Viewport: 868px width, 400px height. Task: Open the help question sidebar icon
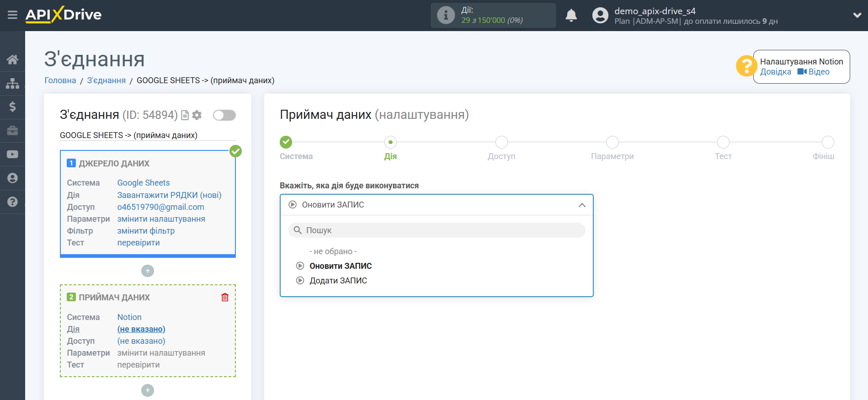[12, 202]
